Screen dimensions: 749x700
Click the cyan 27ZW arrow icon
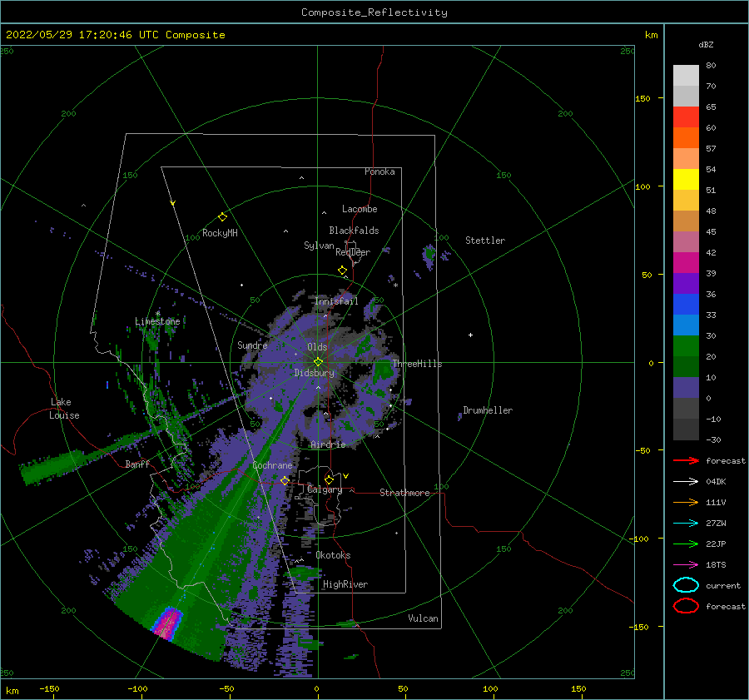[x=686, y=524]
